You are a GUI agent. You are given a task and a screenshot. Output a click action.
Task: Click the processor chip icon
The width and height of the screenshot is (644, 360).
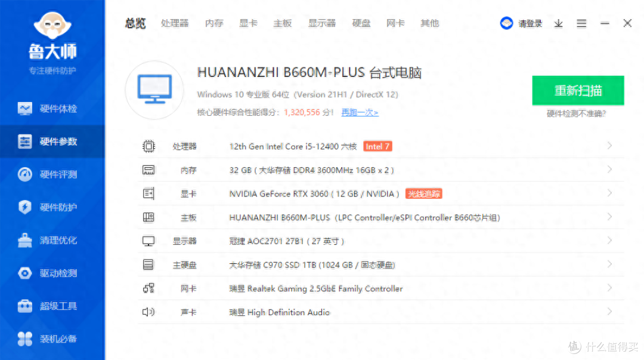pyautogui.click(x=148, y=146)
